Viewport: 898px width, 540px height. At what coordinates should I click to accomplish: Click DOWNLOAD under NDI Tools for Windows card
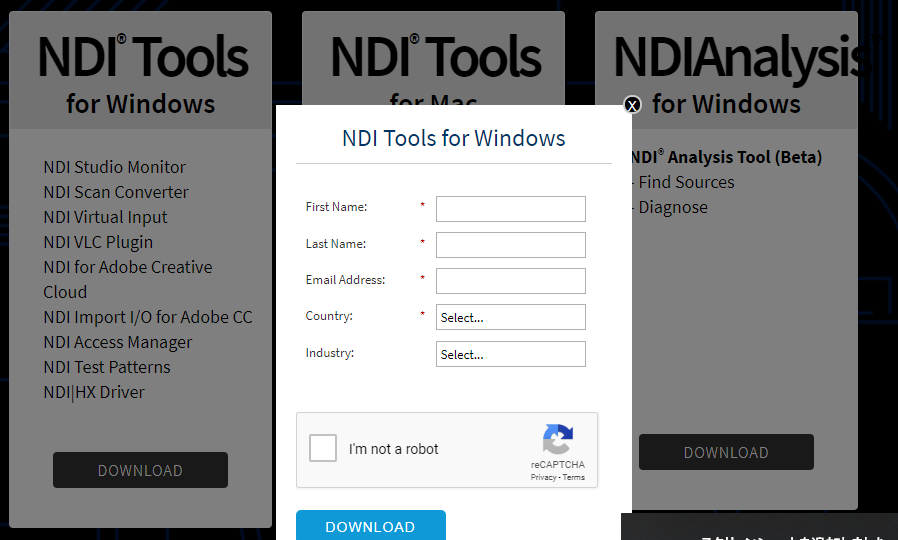tap(140, 470)
